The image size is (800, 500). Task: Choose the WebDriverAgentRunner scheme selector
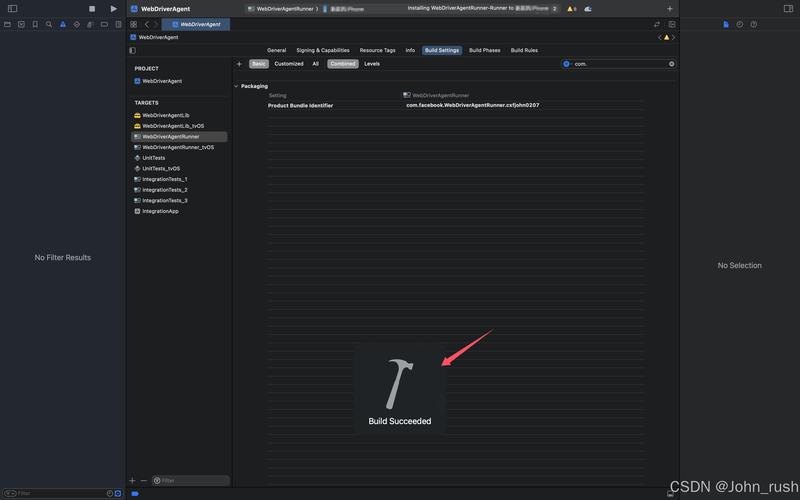click(283, 9)
